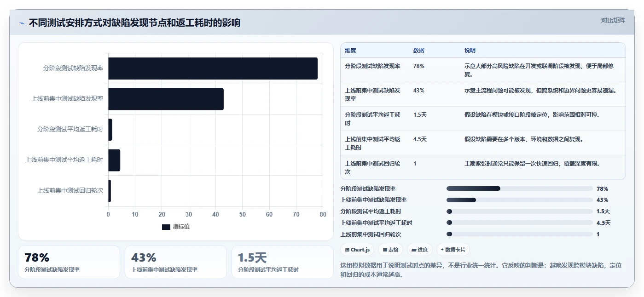Click x-axis tick label 80

(323, 214)
